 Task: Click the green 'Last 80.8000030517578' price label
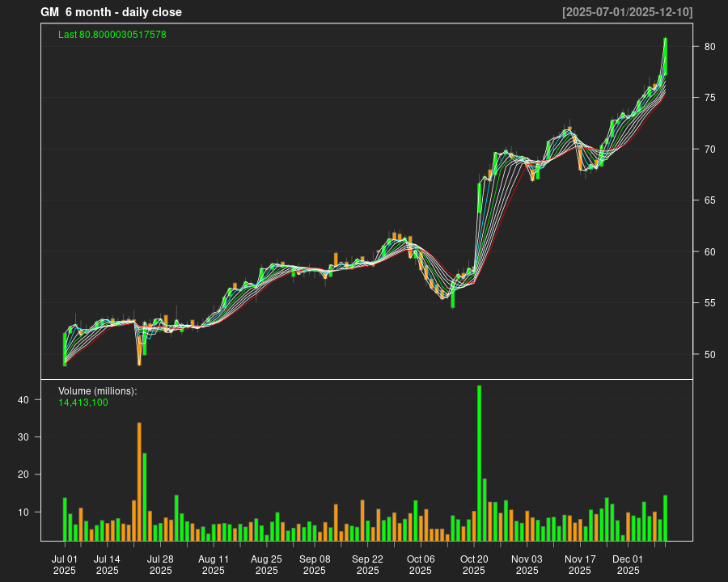click(x=112, y=35)
